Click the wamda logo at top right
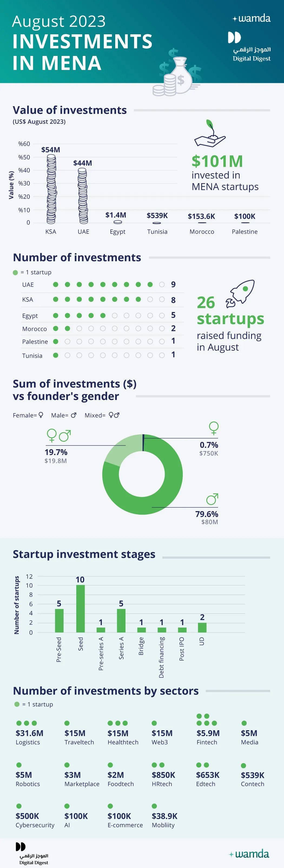Viewport: 284px width, 868px height. pos(252,19)
